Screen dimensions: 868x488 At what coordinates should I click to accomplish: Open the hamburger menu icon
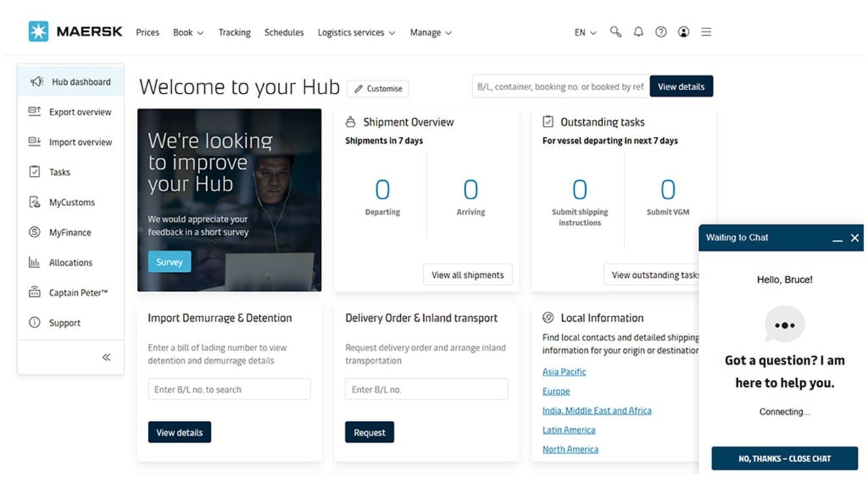(x=706, y=32)
